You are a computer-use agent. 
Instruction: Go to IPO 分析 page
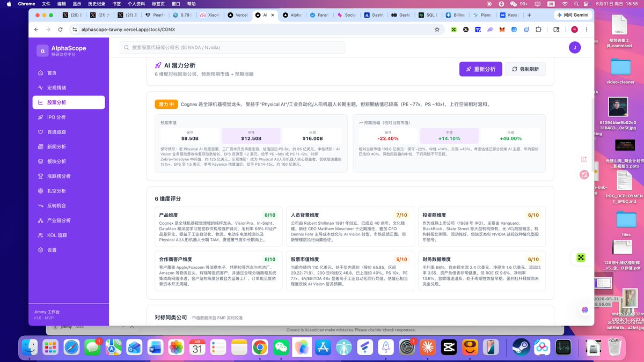(68, 117)
